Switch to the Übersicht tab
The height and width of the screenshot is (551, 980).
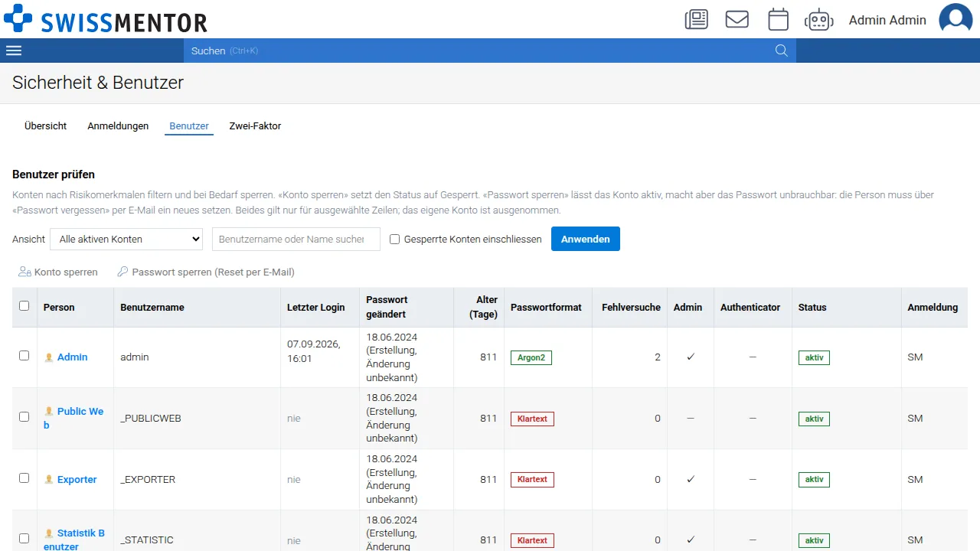46,126
